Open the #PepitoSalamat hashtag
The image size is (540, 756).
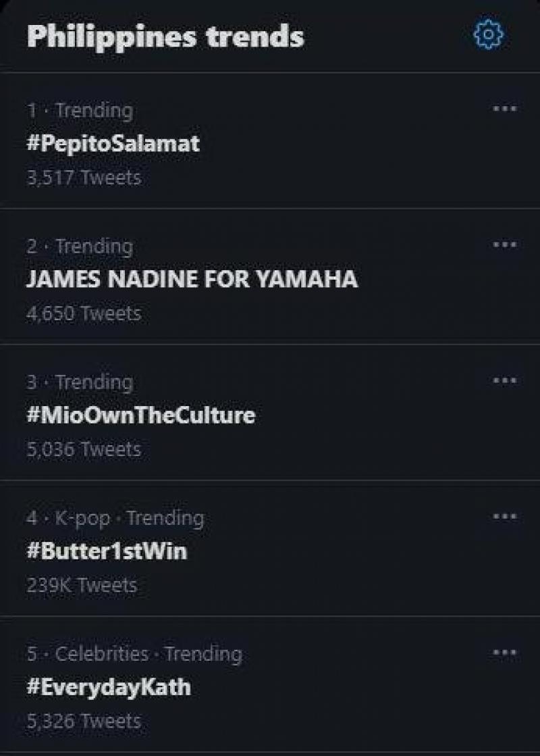pos(113,143)
